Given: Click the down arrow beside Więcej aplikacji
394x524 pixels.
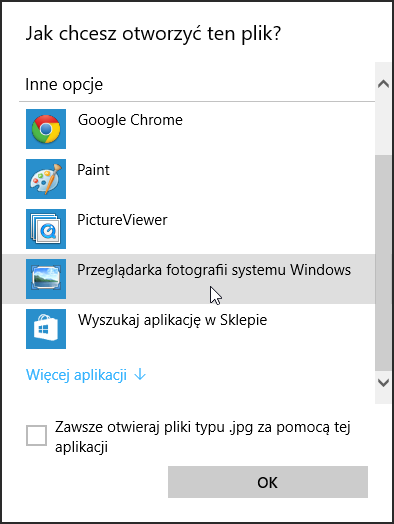Looking at the screenshot, I should pos(140,375).
